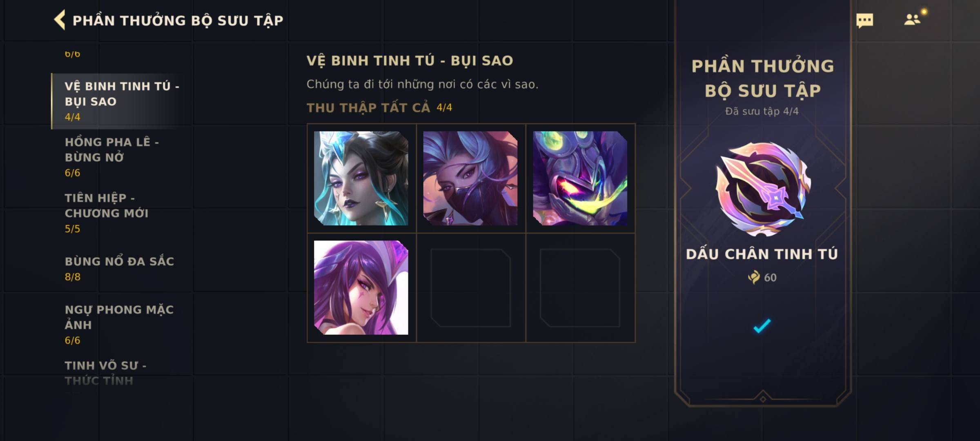Screen dimensions: 980x441
Task: Open the friends list icon
Action: point(912,20)
